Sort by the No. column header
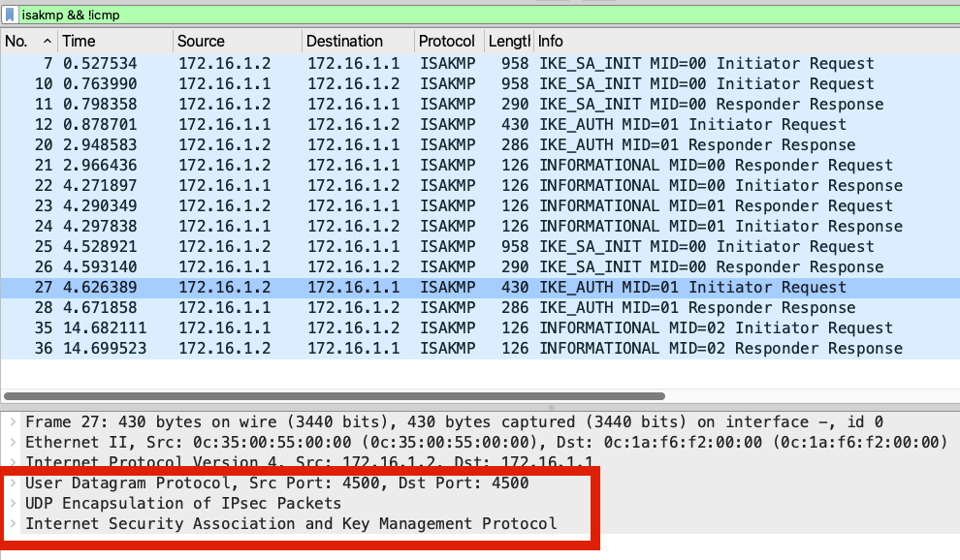 point(29,41)
